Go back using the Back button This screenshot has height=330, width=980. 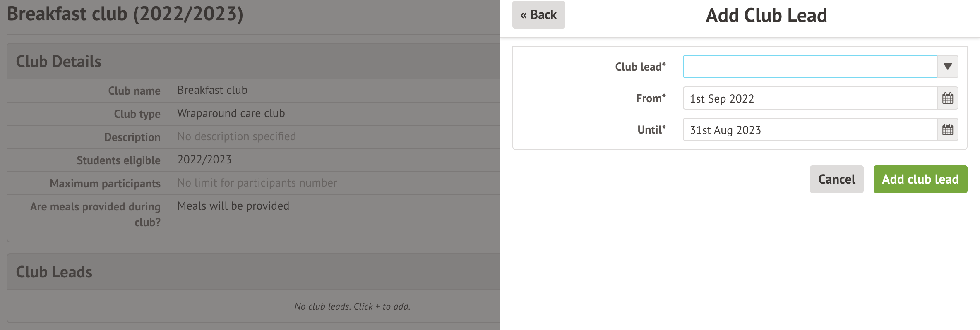[x=538, y=15]
